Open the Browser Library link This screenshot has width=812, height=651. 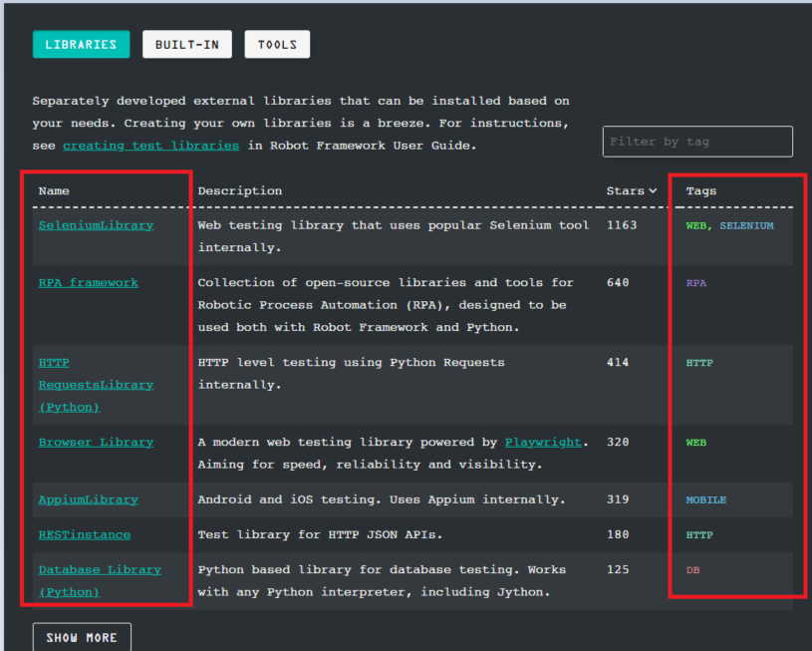(96, 443)
